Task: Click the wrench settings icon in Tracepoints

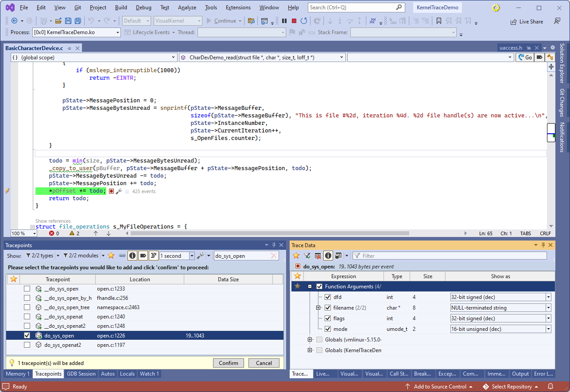Action: coord(200,256)
